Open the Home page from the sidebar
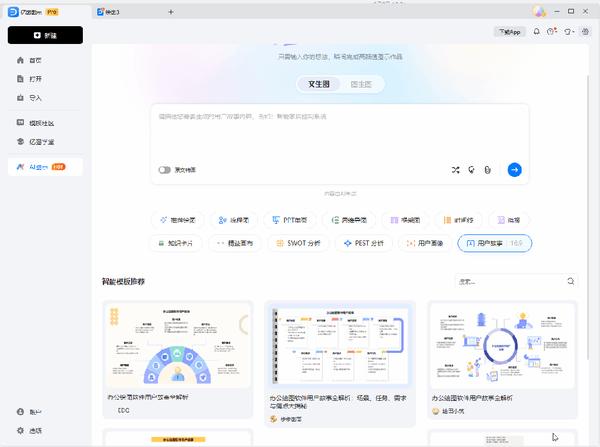This screenshot has width=600, height=447. (30, 60)
